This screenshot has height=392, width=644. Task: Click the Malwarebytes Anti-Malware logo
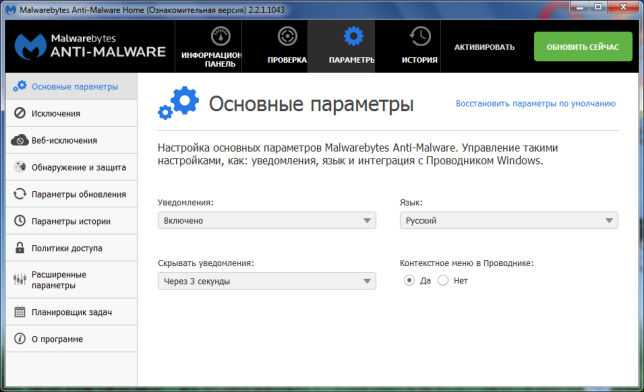coord(90,46)
